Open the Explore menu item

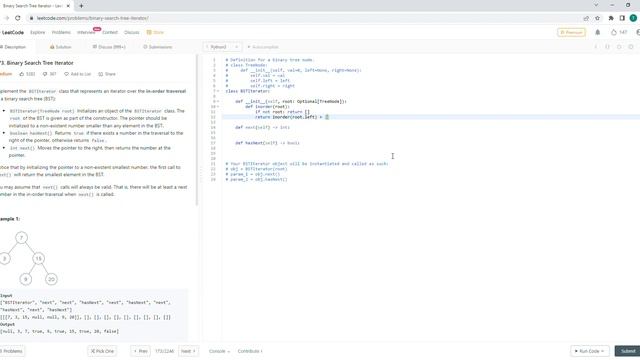tap(38, 32)
